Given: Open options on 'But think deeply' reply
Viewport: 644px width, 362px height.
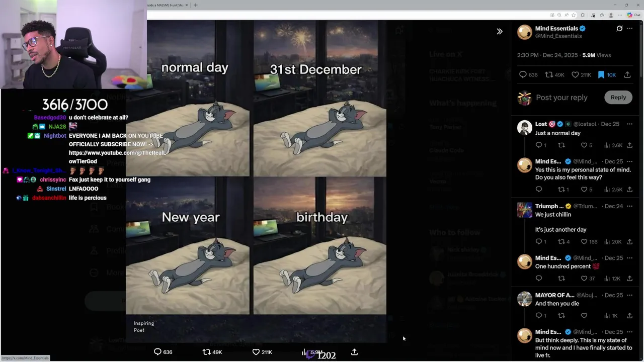Looking at the screenshot, I should (629, 332).
